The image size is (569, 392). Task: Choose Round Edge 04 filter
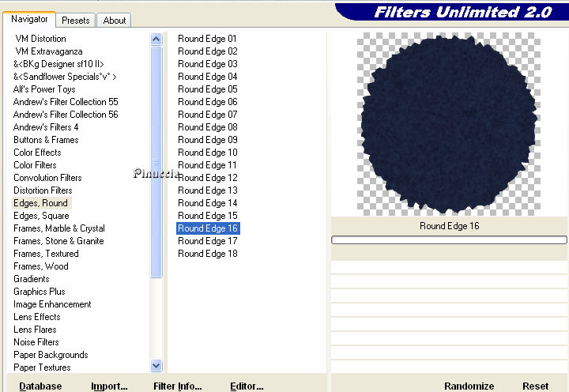pos(208,77)
